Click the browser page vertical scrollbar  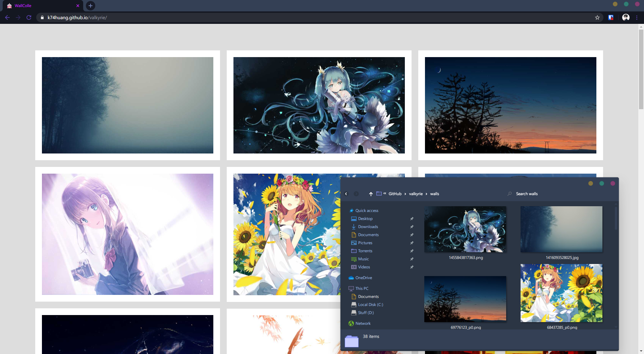tap(641, 69)
